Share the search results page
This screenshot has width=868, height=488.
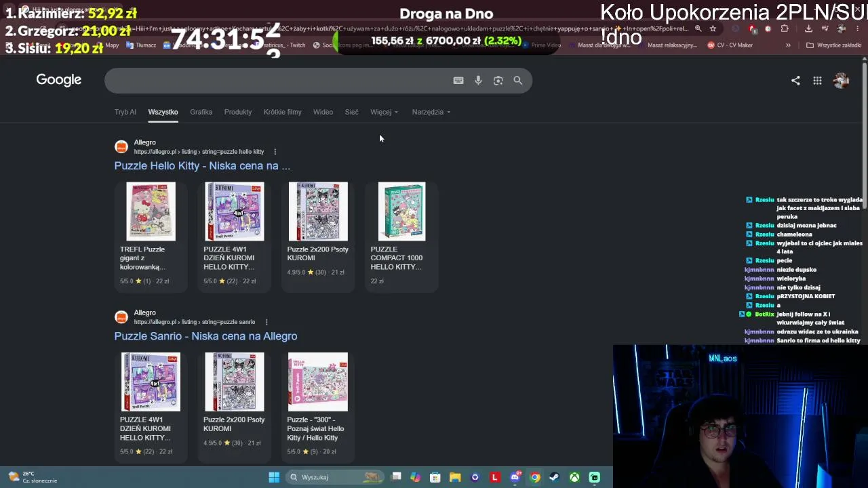point(795,81)
